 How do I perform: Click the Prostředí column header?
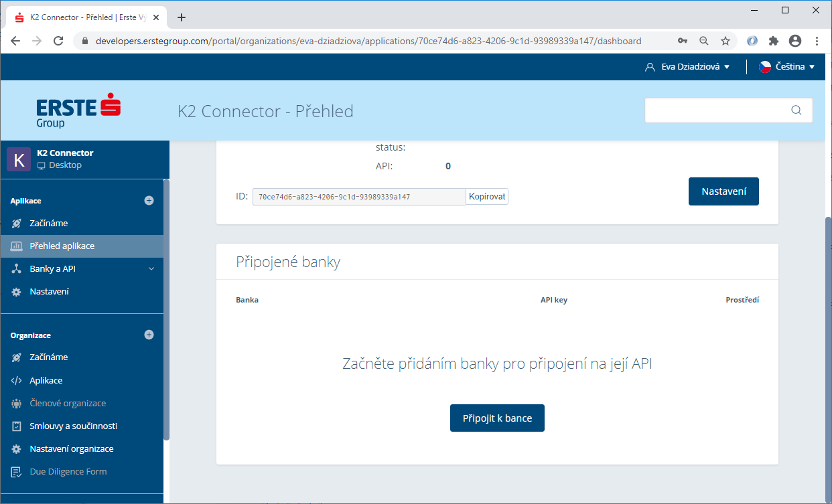(x=742, y=300)
